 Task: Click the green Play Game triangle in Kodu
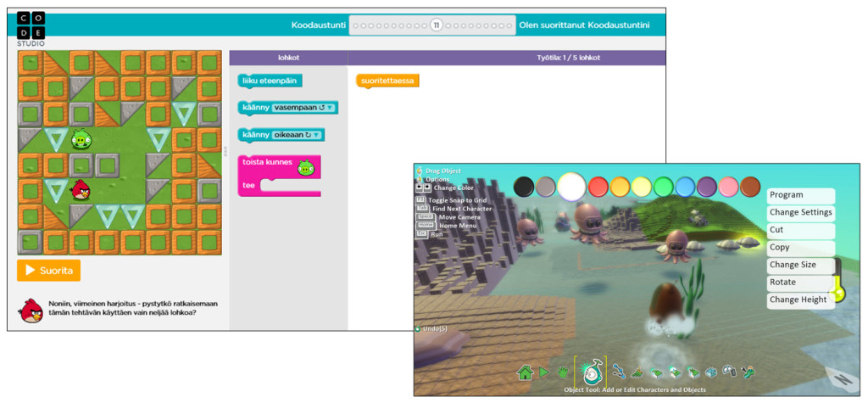tap(544, 372)
